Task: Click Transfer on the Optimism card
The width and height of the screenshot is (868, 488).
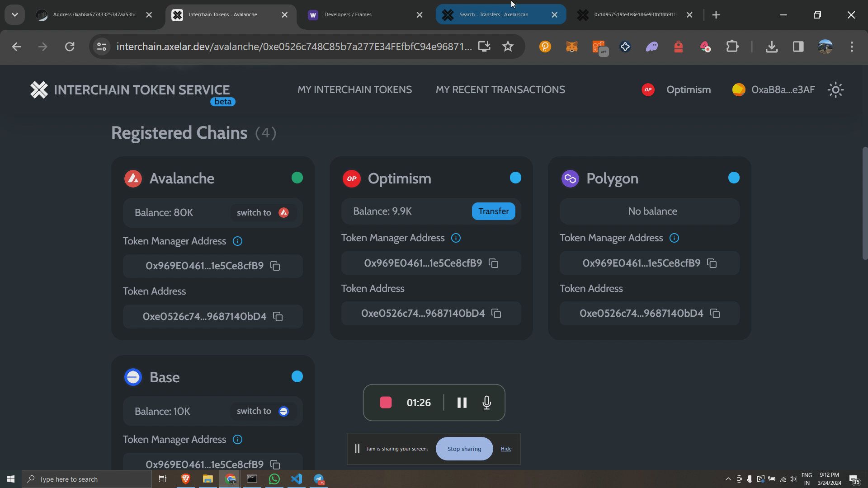Action: click(x=494, y=211)
